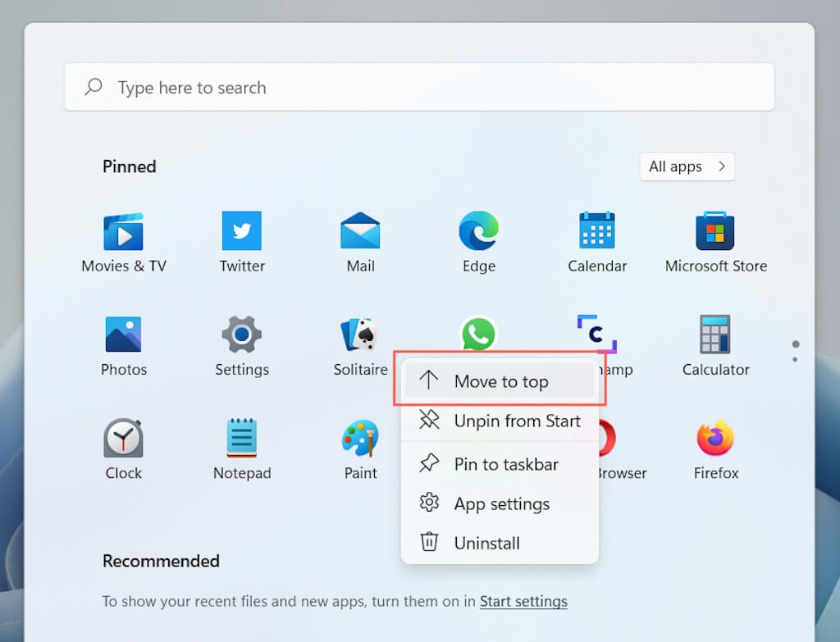Open the Microsoft Store icon
The width and height of the screenshot is (840, 642).
pyautogui.click(x=715, y=230)
